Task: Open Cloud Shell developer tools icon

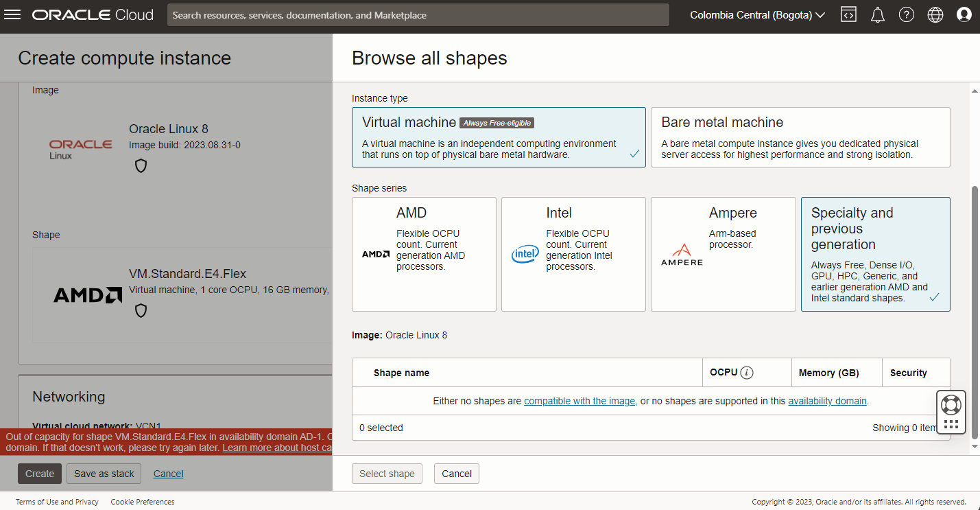Action: 849,15
